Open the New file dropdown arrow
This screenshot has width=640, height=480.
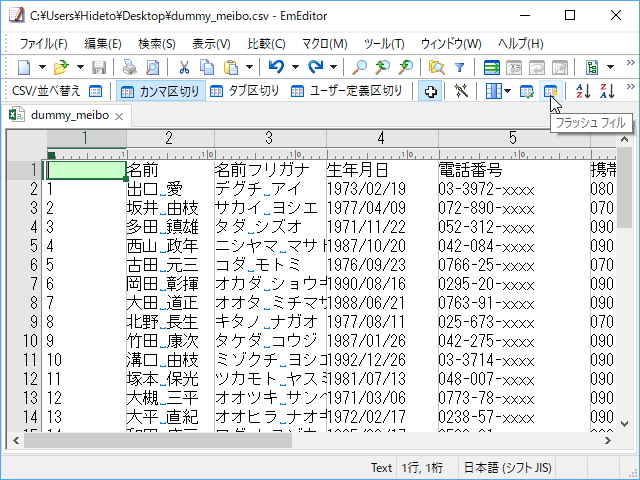[x=42, y=67]
